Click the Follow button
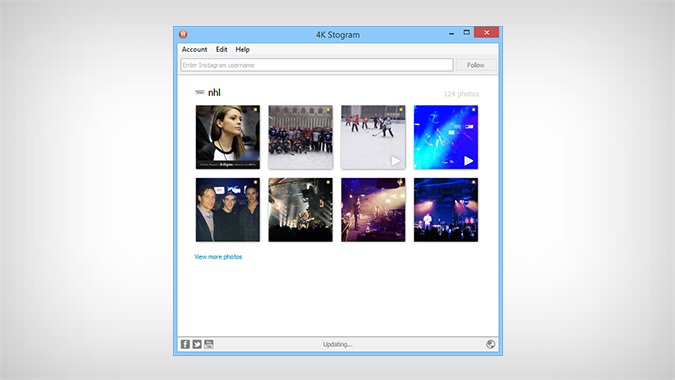675x380 pixels. click(476, 65)
